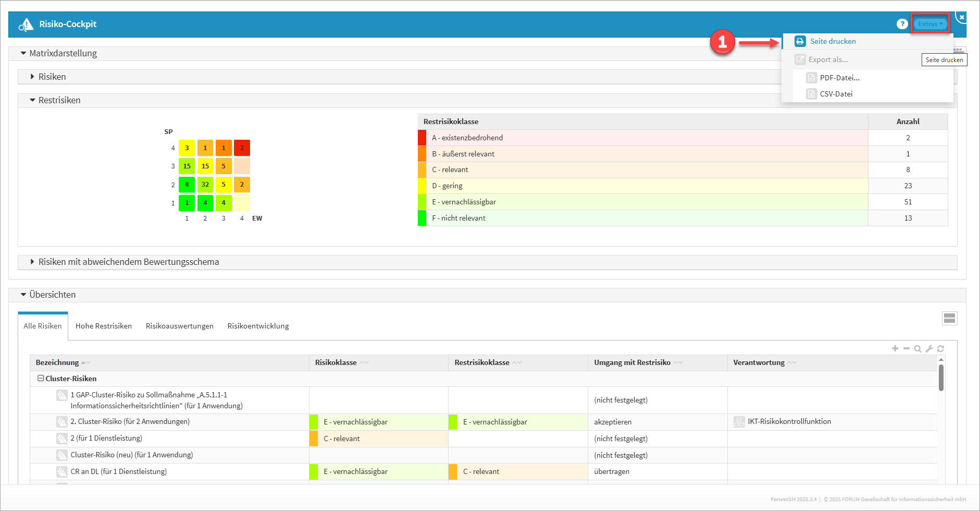Click the table's vertical scrollbar
This screenshot has width=980, height=511.
pyautogui.click(x=941, y=378)
